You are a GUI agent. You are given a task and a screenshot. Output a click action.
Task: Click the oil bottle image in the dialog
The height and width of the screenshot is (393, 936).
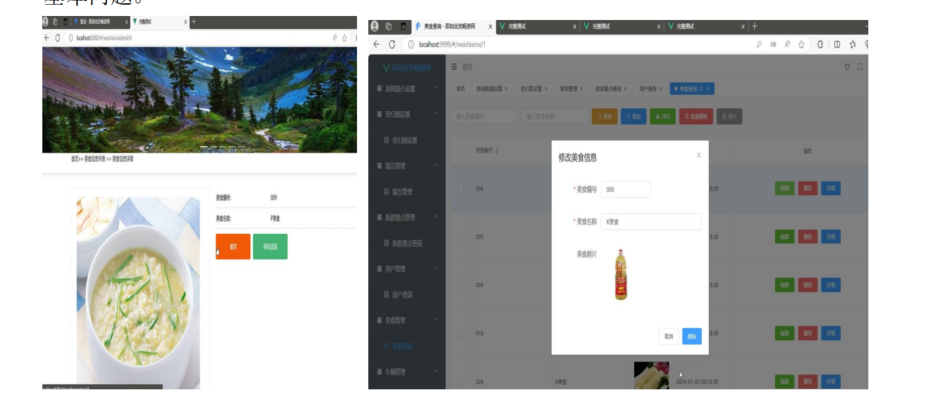click(x=621, y=274)
